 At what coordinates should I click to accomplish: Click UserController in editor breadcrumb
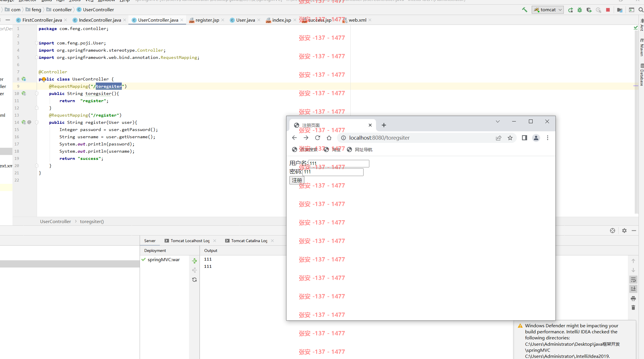point(55,221)
